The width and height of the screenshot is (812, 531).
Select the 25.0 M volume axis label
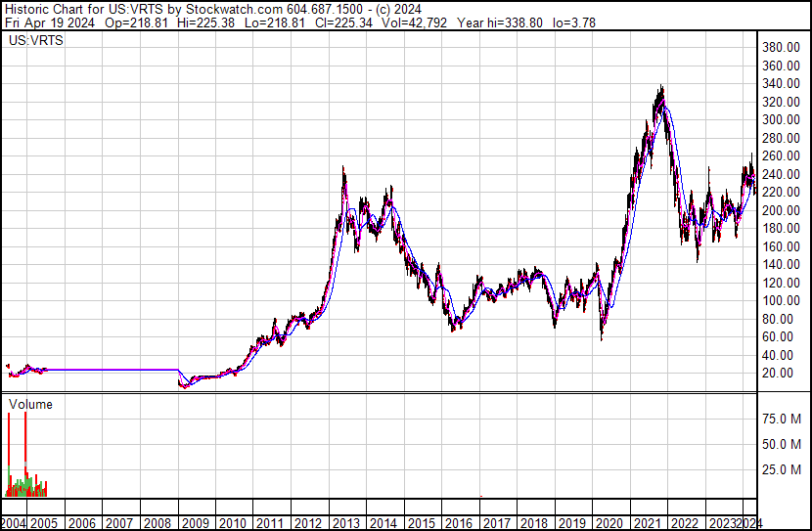pyautogui.click(x=783, y=469)
